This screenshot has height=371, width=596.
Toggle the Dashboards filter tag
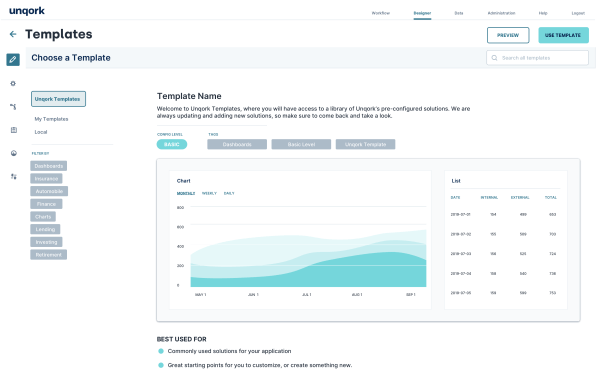point(49,166)
